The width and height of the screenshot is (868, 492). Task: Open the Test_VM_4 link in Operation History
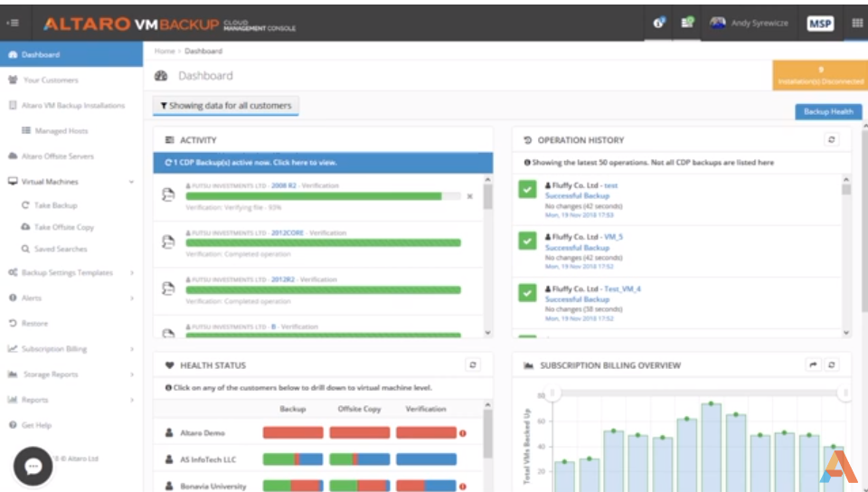tap(622, 289)
